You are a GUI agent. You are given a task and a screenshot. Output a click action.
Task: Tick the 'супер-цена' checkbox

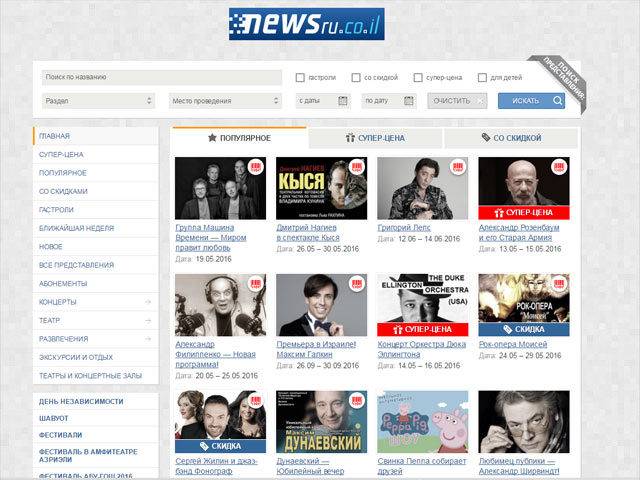418,78
